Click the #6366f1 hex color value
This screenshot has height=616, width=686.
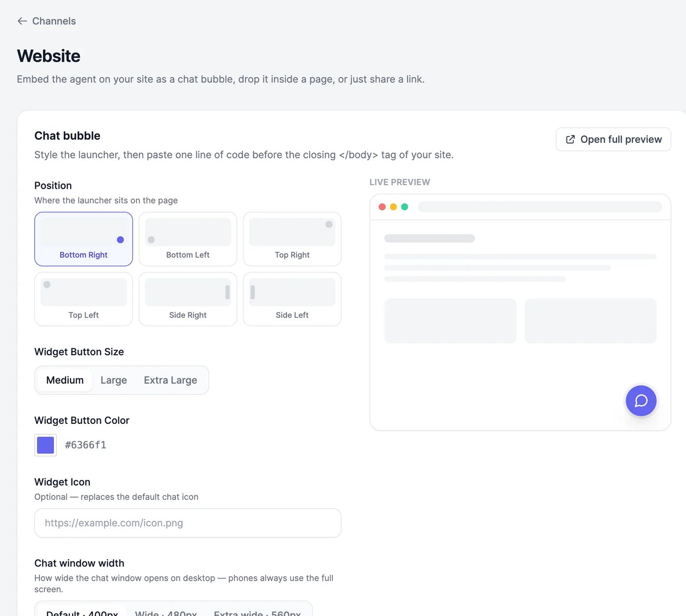[86, 445]
